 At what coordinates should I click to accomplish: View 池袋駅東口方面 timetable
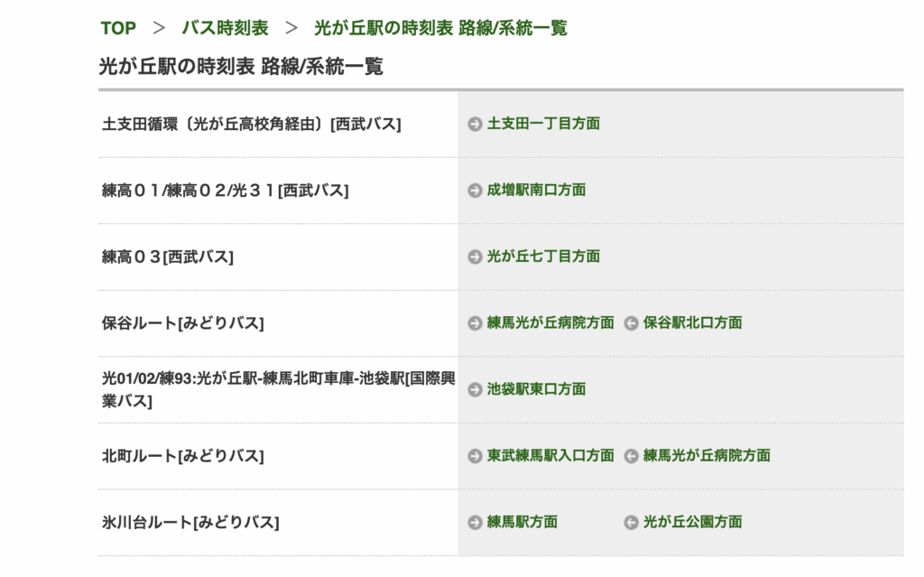coord(536,389)
